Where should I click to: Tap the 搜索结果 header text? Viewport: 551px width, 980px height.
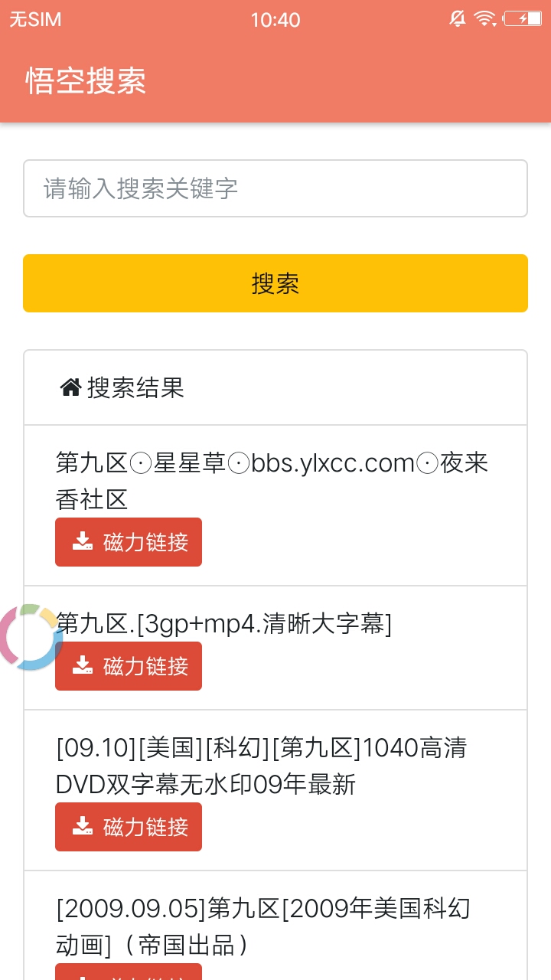[x=135, y=388]
